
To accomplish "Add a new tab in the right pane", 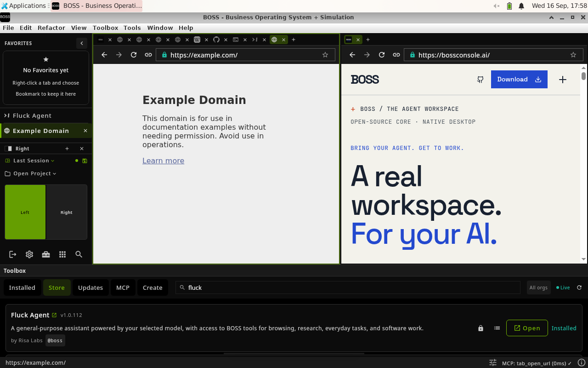I will pyautogui.click(x=368, y=40).
